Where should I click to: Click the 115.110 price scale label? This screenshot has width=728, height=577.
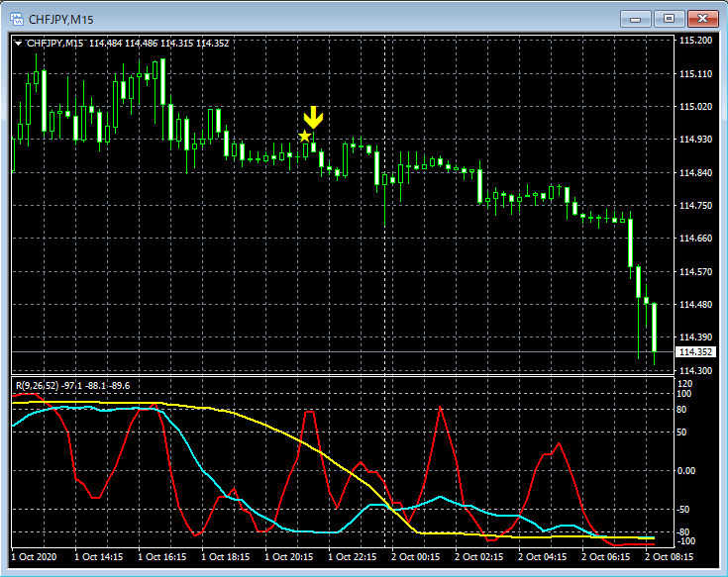(695, 74)
